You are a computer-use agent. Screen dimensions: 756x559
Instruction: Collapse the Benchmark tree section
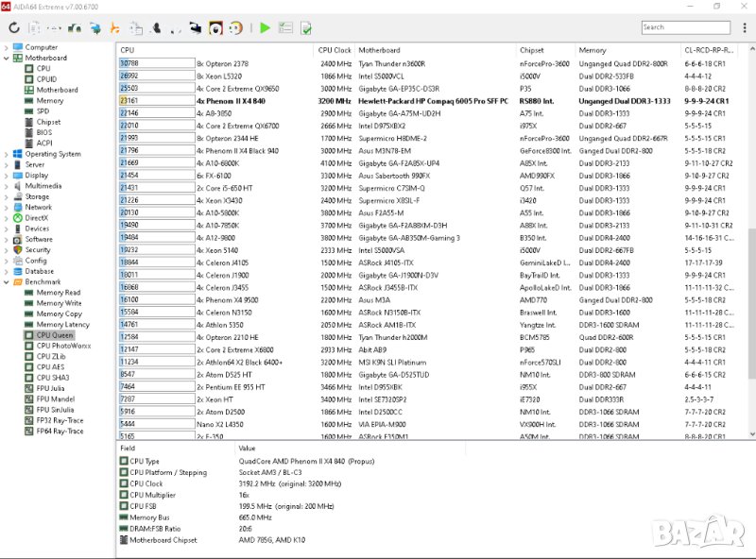pos(7,281)
